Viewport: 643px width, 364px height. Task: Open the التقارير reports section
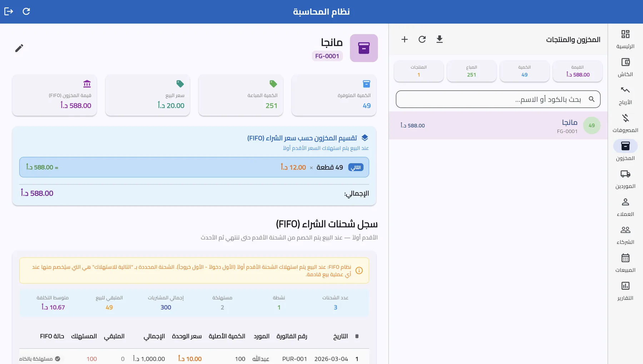[625, 291]
